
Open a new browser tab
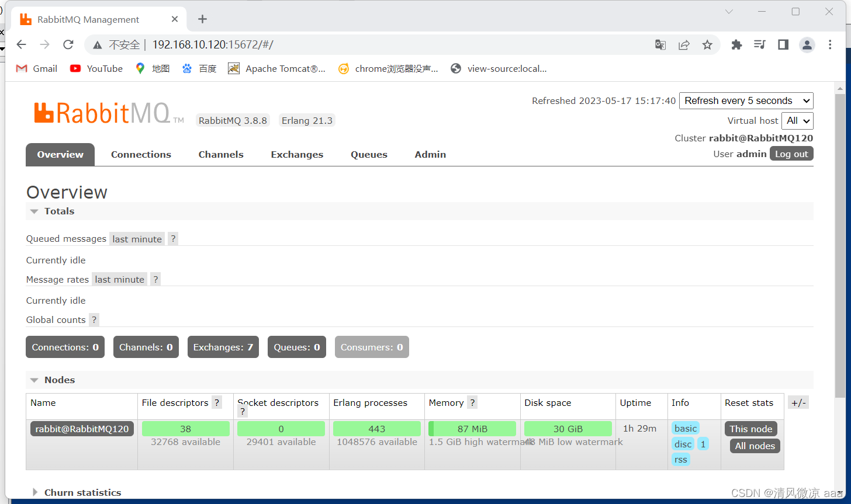202,19
